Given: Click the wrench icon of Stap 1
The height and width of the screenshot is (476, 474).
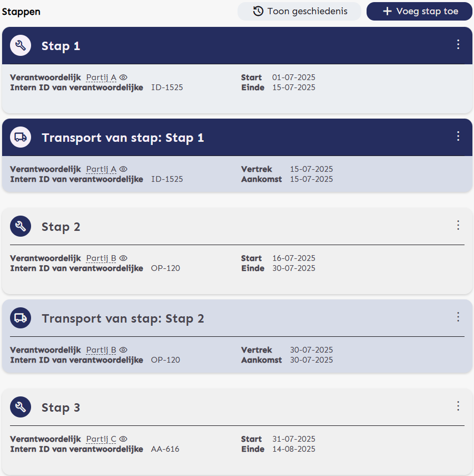Looking at the screenshot, I should pyautogui.click(x=21, y=46).
